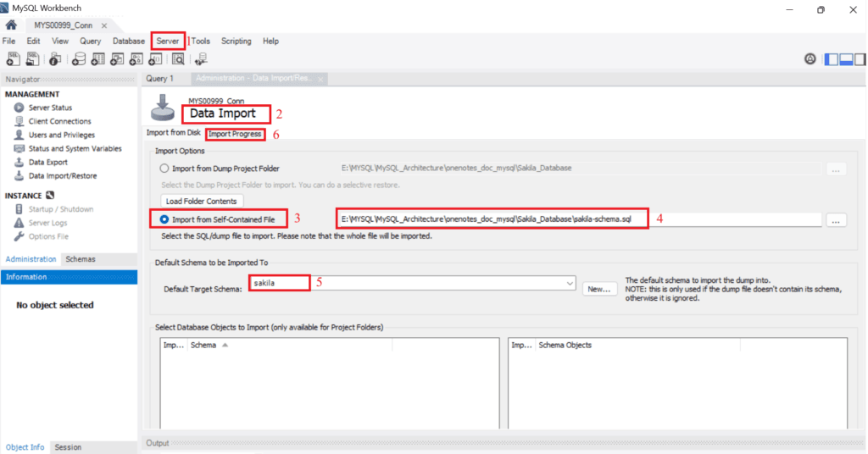Screen dimensions: 868x454
Task: Create a new SQL tab icon
Action: [13, 59]
